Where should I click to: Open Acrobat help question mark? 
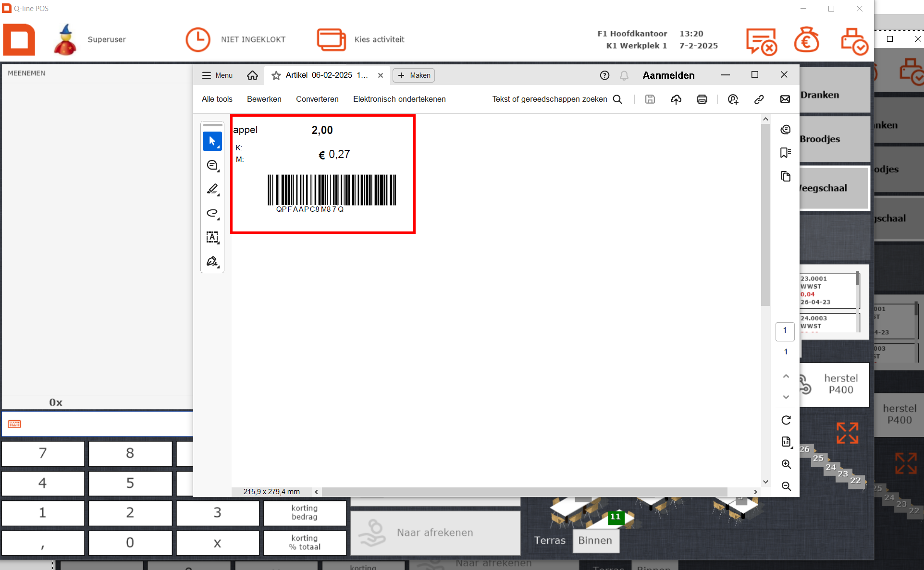click(x=604, y=75)
